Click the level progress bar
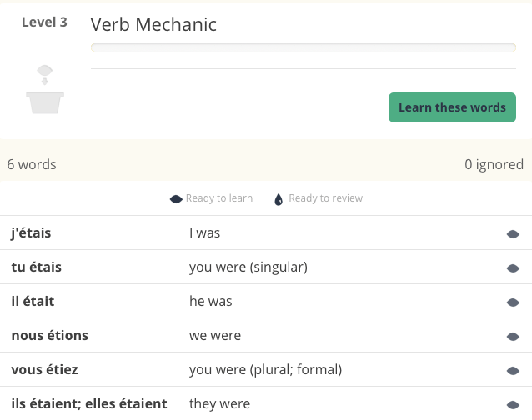The width and height of the screenshot is (532, 420). coord(303,48)
